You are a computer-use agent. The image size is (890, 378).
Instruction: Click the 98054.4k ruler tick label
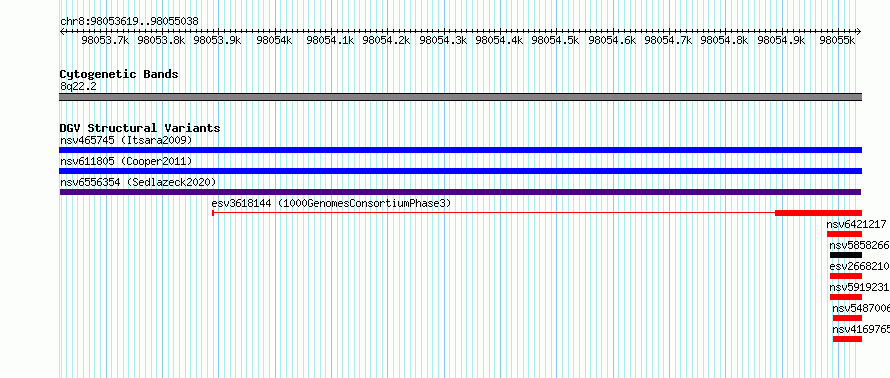[x=499, y=40]
